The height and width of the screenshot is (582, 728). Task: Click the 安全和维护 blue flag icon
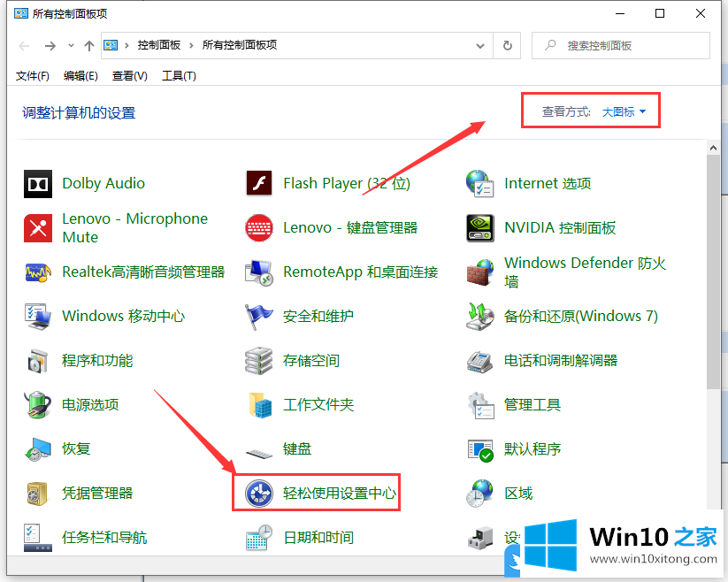259,317
